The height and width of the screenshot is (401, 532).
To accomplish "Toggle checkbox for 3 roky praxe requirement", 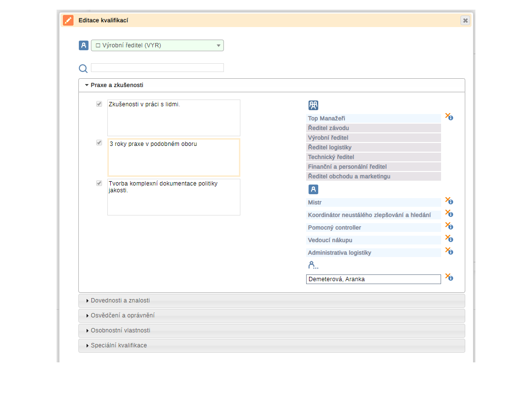I will [x=99, y=143].
